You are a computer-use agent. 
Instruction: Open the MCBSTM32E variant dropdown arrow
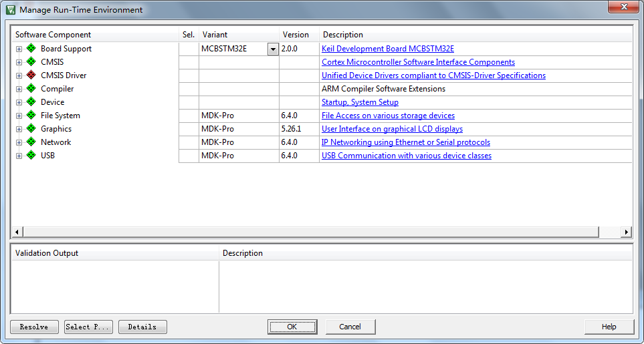coord(273,49)
